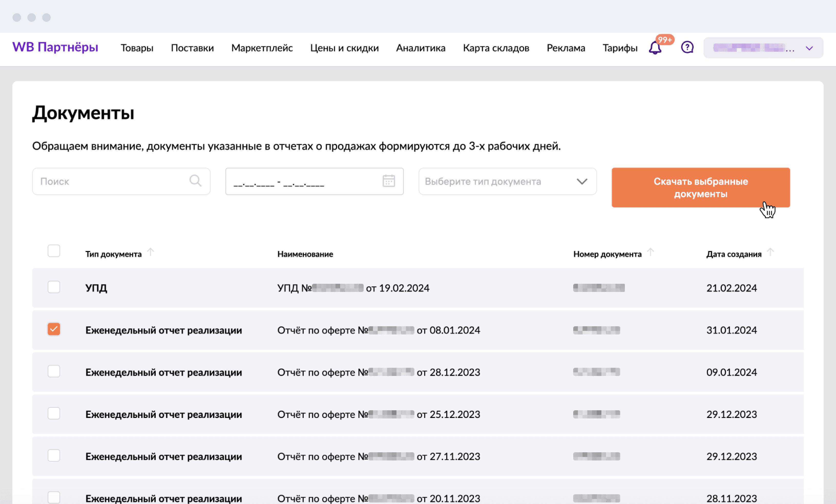Click Скачать выбранные документы button

pos(701,187)
